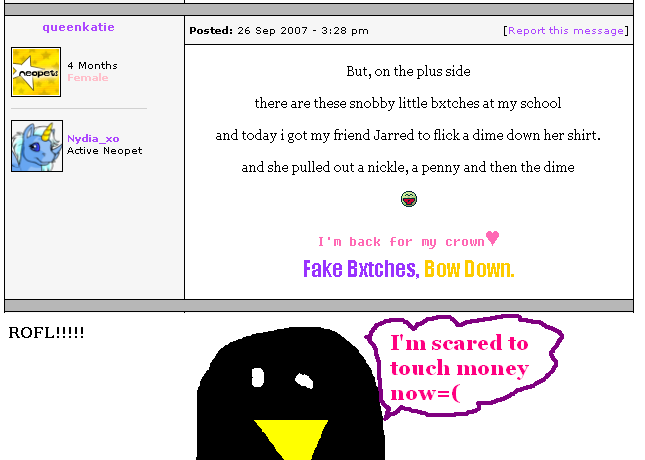The height and width of the screenshot is (460, 645).
Task: Click the line mentioning friend Jarred
Action: [x=408, y=135]
